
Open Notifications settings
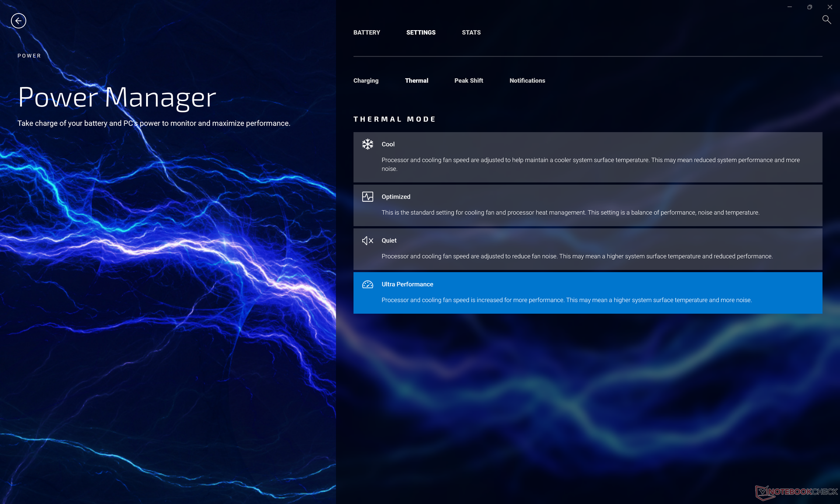527,80
